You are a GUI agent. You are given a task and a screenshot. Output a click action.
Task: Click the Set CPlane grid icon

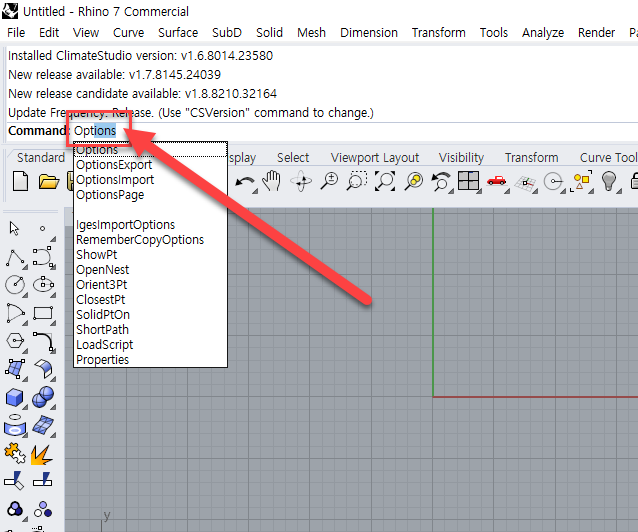click(x=525, y=182)
